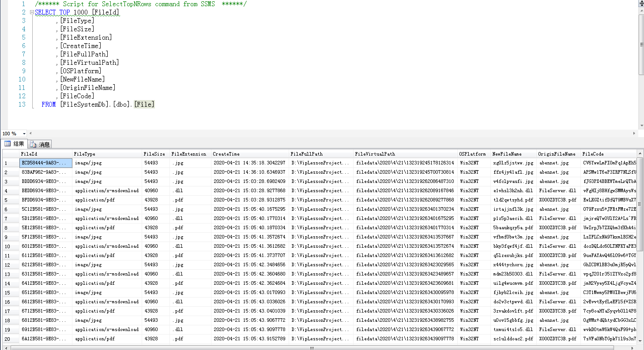Click the FileId cell 83BAF962-9A83-...

pyautogui.click(x=45, y=172)
